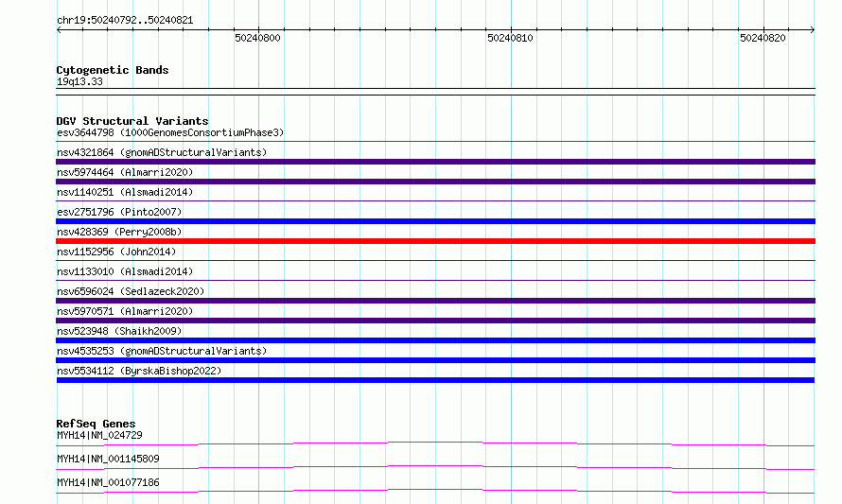Click ruler position label 50240810
This screenshot has height=504, width=842.
(510, 38)
